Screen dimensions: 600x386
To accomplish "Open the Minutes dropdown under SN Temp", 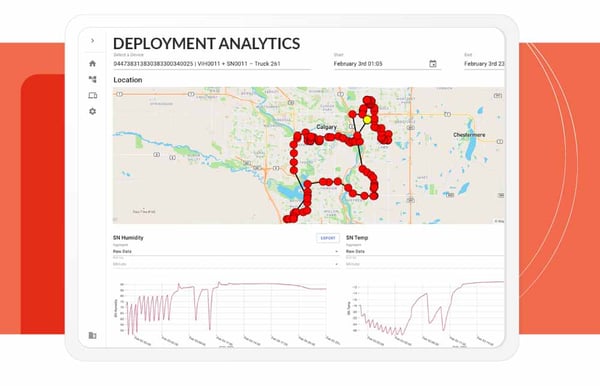I will [425, 264].
